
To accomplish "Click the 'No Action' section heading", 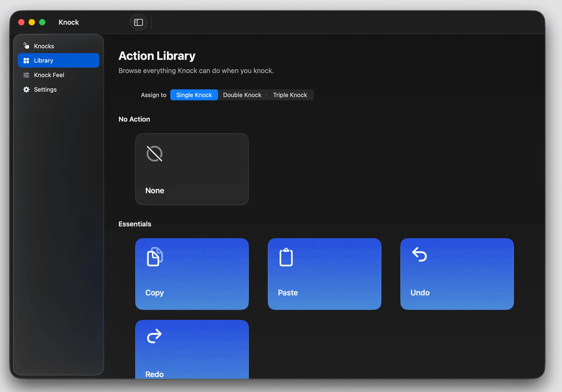I will 134,119.
